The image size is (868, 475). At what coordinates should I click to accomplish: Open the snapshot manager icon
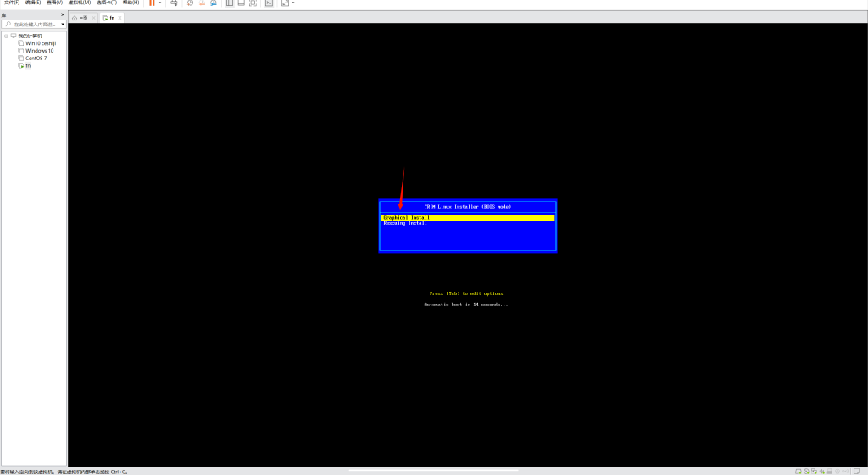213,3
